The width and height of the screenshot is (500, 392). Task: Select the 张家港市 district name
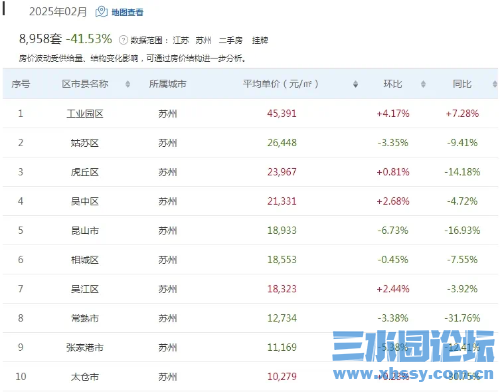click(x=85, y=348)
